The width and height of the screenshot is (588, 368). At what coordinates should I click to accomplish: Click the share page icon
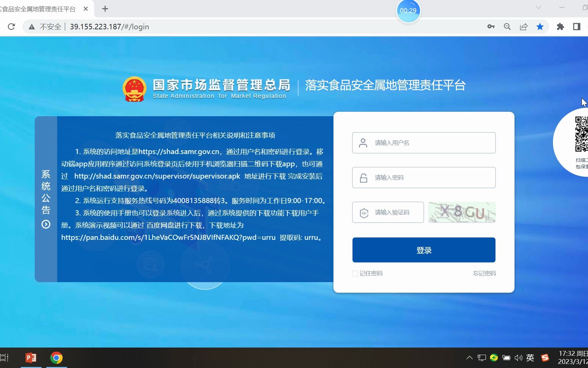(x=524, y=27)
